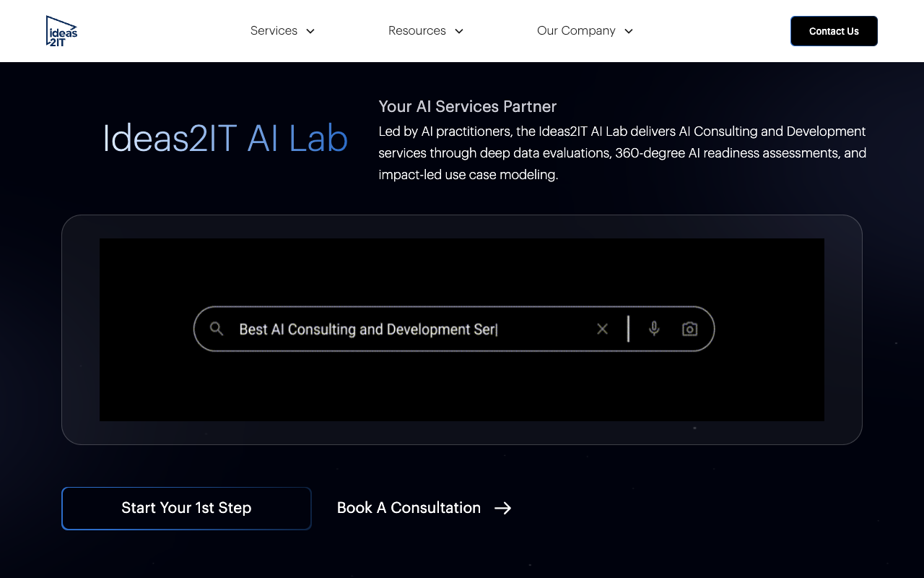Viewport: 924px width, 578px height.
Task: Expand the Our Company dropdown chevron
Action: click(x=629, y=31)
